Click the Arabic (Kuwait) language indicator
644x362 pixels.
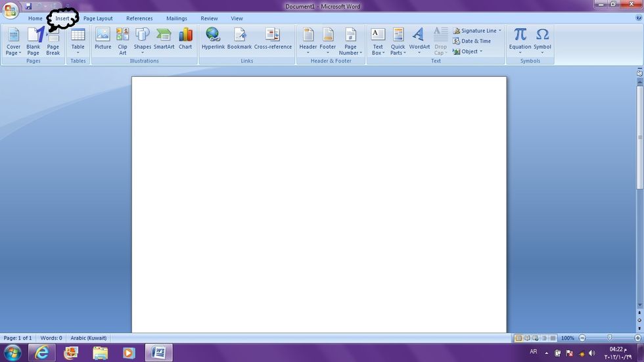point(88,338)
